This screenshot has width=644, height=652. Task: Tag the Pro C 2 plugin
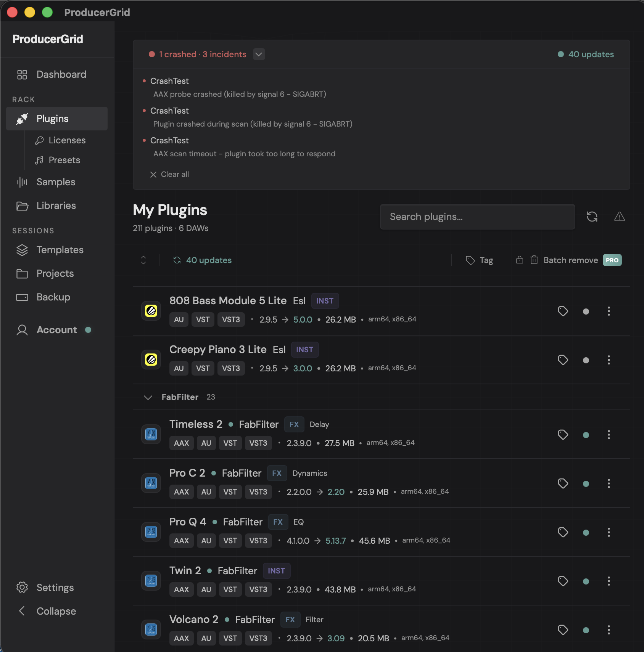click(563, 483)
